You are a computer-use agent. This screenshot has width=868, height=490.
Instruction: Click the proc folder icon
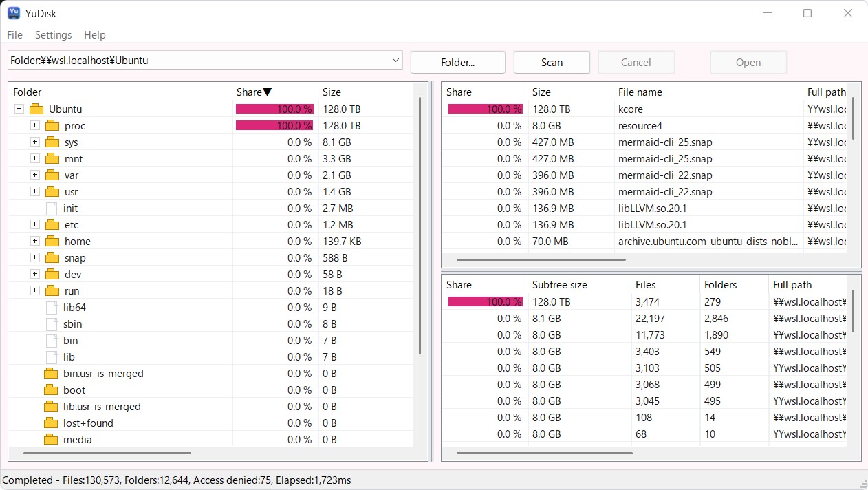click(52, 125)
